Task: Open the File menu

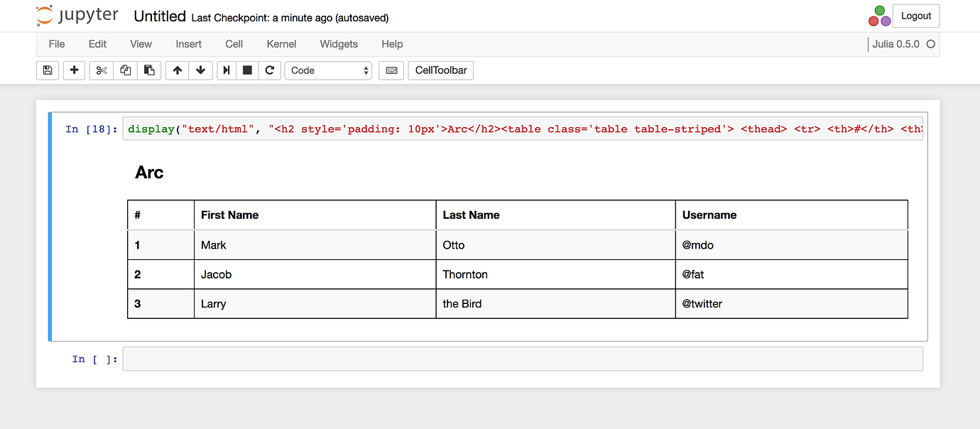Action: point(56,44)
